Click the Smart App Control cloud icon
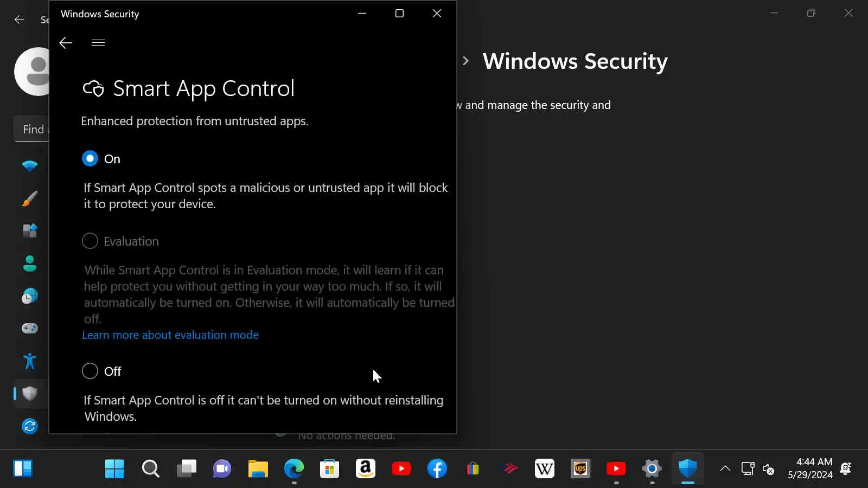The width and height of the screenshot is (868, 488). [93, 88]
